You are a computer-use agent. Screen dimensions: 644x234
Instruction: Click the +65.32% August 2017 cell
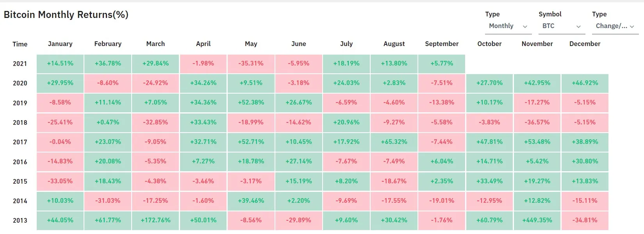click(x=394, y=142)
